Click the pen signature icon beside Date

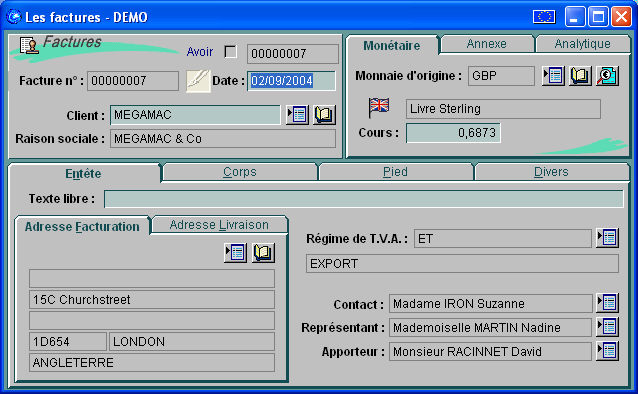tap(198, 81)
